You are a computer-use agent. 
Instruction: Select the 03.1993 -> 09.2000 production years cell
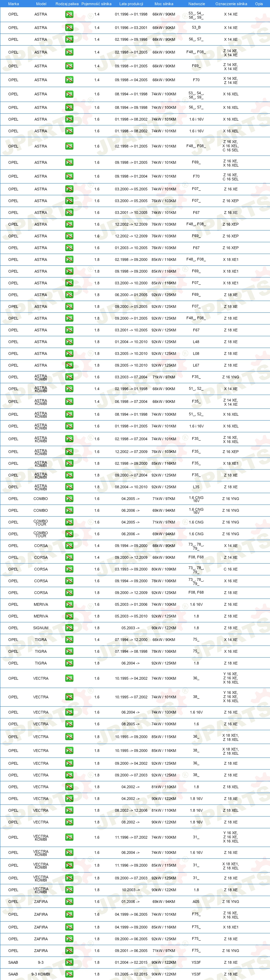(131, 569)
